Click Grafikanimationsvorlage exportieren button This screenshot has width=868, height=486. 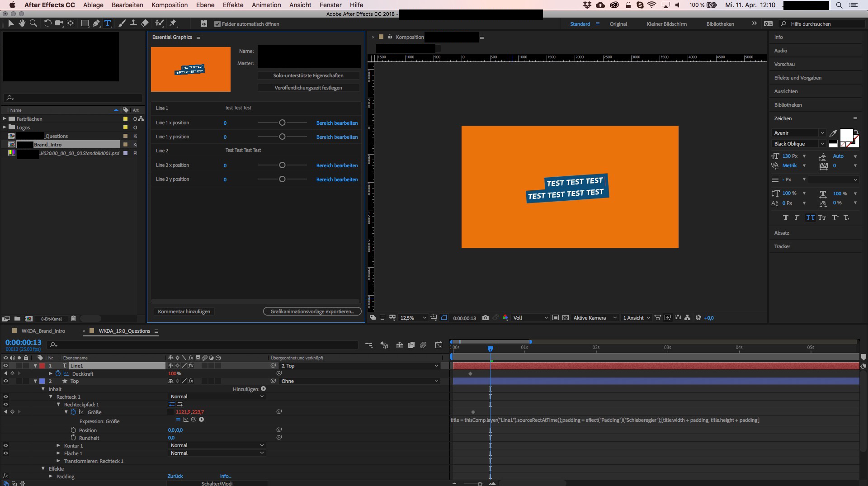click(312, 311)
